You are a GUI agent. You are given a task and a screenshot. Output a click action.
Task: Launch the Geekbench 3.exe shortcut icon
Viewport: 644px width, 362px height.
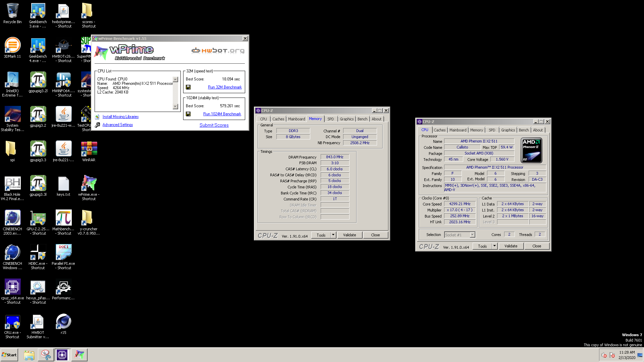[x=38, y=15]
